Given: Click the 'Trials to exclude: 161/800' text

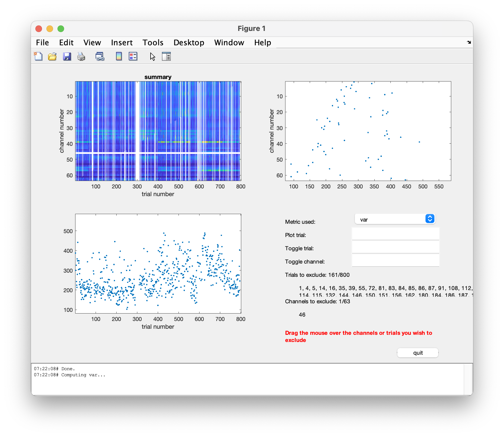Looking at the screenshot, I should (x=317, y=275).
